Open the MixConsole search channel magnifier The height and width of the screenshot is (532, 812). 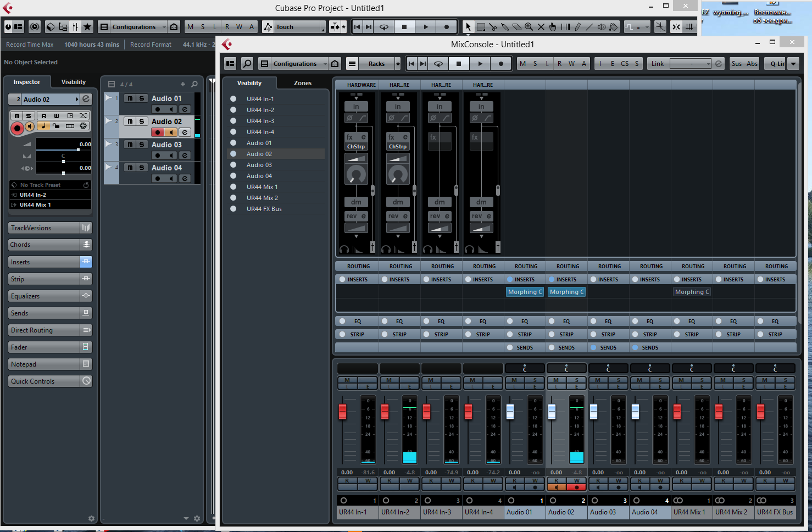point(247,64)
